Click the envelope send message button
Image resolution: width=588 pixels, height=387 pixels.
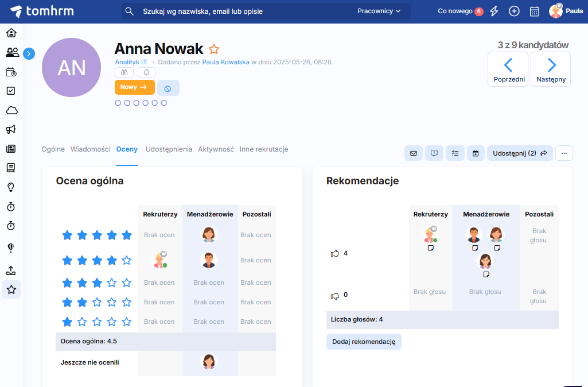pos(413,153)
